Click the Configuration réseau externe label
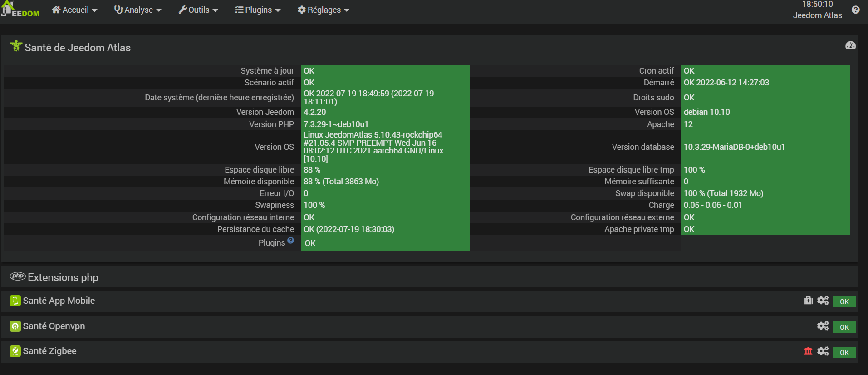Screen dimensions: 868x375 [x=623, y=217]
